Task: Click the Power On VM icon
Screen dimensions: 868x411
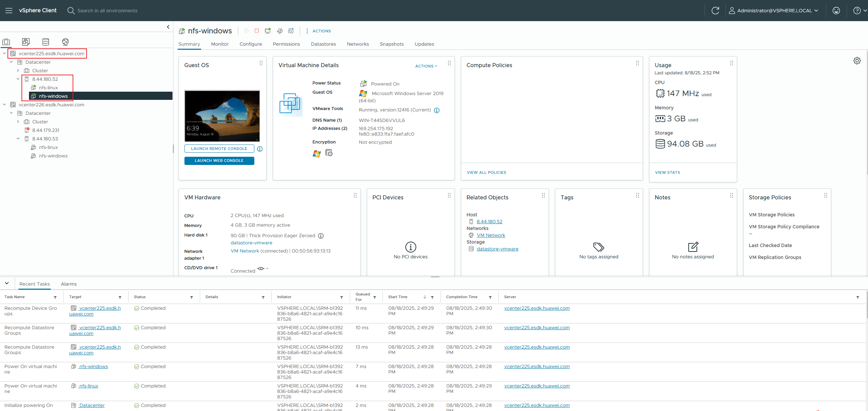Action: [x=247, y=31]
